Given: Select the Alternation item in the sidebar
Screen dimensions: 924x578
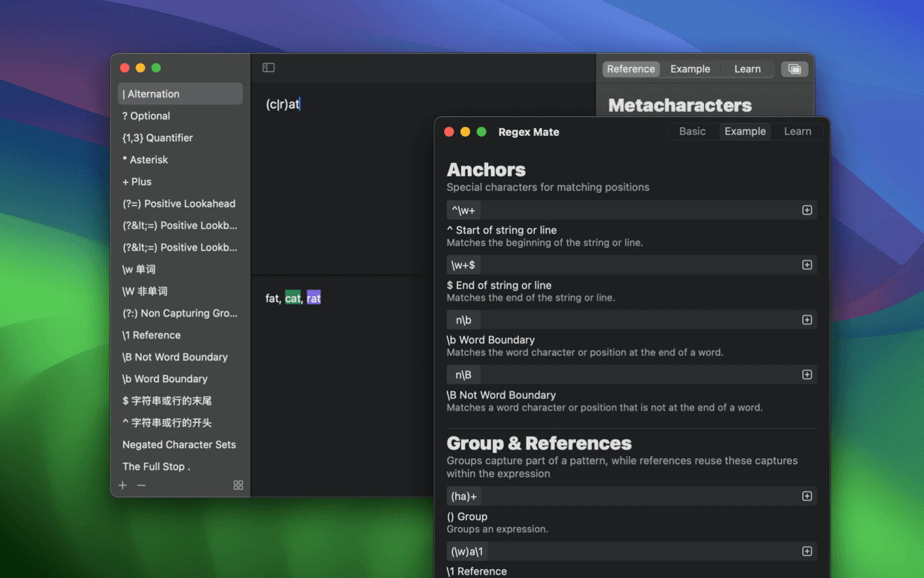Looking at the screenshot, I should click(x=180, y=94).
